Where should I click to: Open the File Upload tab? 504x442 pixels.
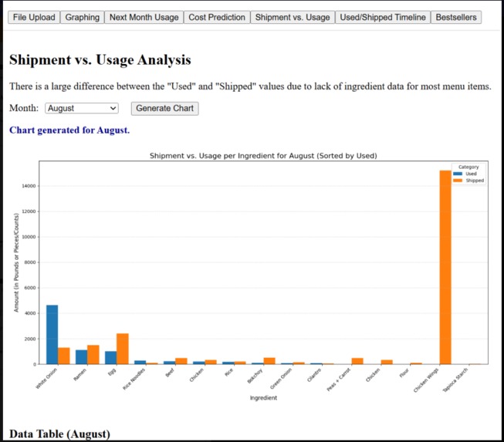pyautogui.click(x=34, y=17)
